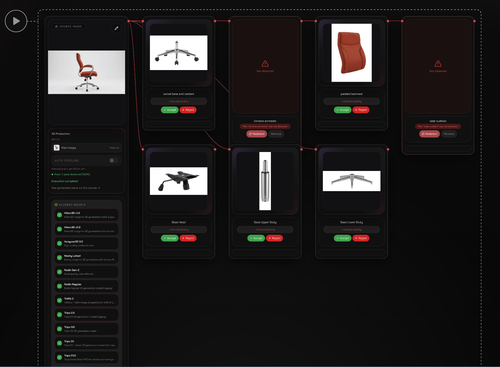Click the 'padded backrest' part label
500x367 pixels.
[x=352, y=94]
